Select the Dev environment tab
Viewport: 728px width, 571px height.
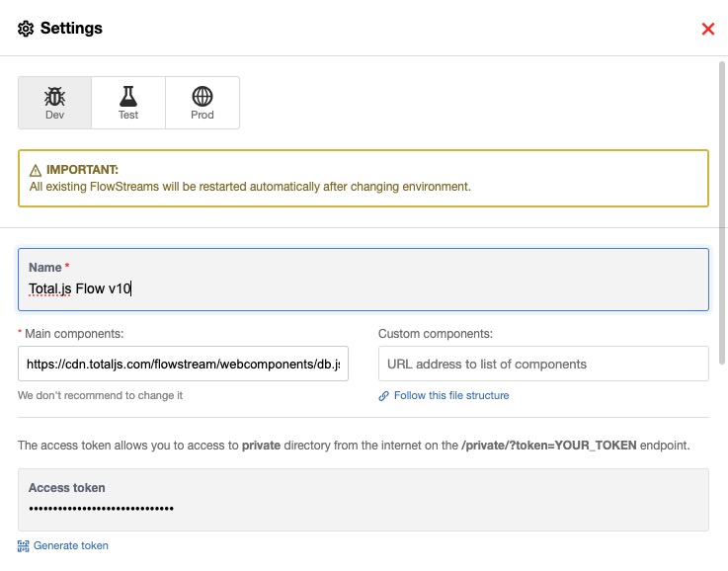click(54, 103)
